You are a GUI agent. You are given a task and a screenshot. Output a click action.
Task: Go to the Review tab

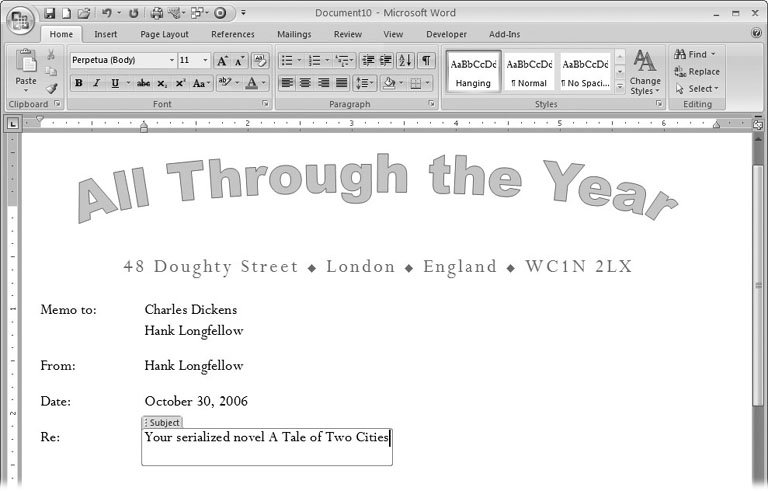pos(348,34)
